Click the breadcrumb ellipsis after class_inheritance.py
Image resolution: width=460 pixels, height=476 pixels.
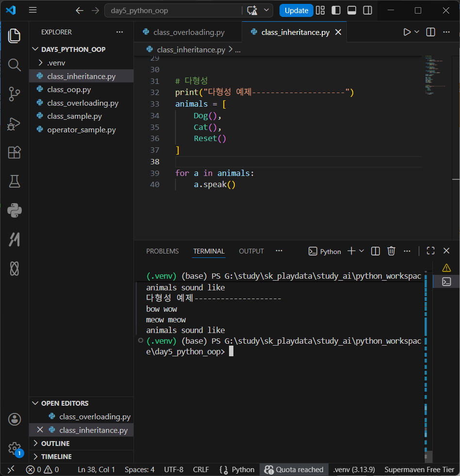238,50
